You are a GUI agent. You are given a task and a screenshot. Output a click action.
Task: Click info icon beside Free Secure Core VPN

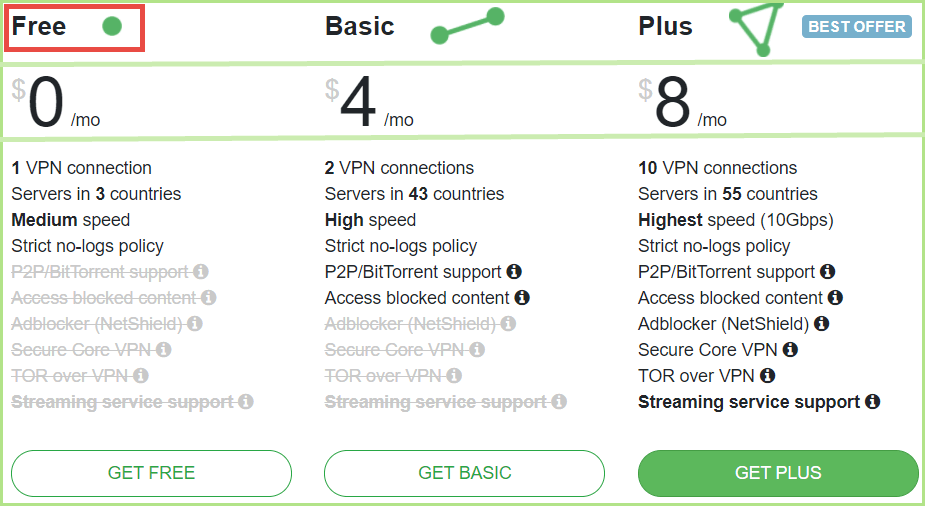coord(164,350)
